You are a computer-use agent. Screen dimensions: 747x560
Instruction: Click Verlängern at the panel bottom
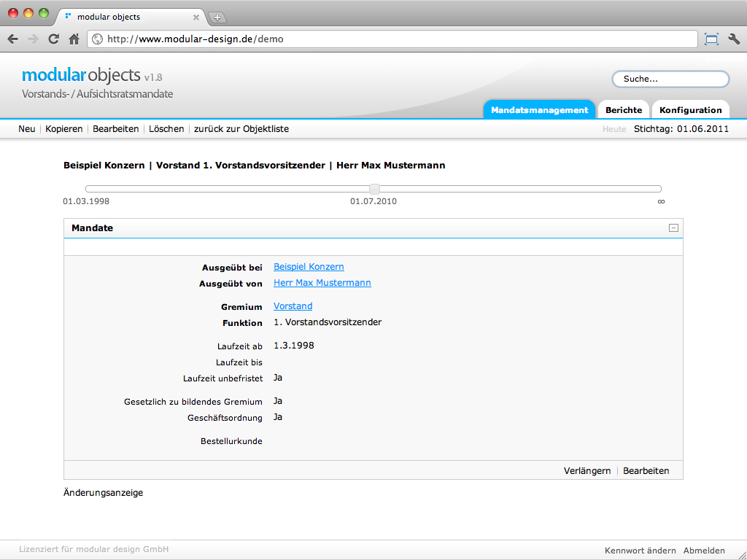click(x=587, y=471)
